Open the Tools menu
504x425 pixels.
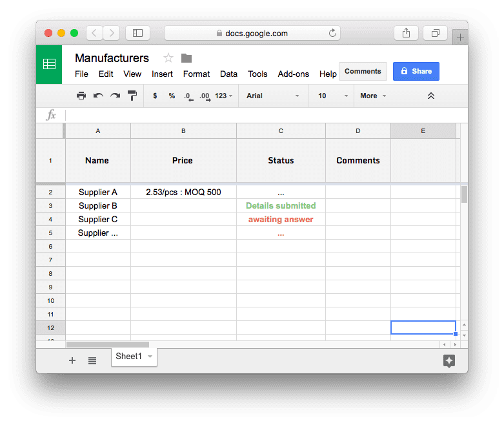257,74
